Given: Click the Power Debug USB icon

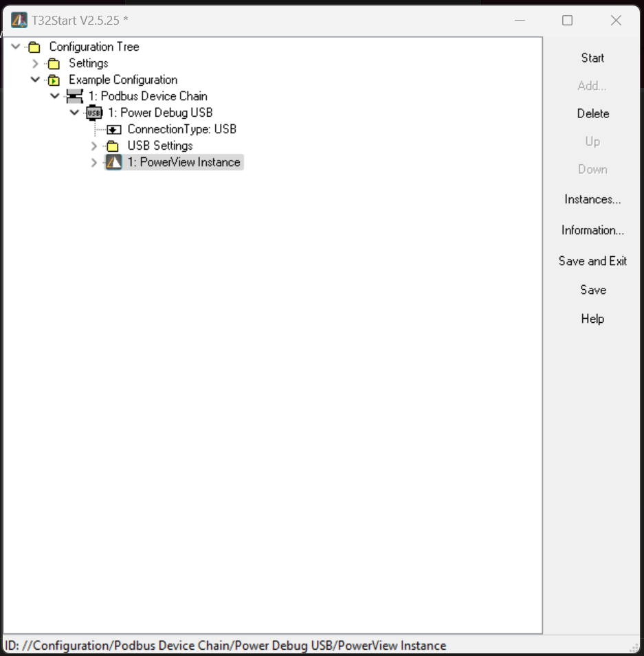Looking at the screenshot, I should coord(93,113).
